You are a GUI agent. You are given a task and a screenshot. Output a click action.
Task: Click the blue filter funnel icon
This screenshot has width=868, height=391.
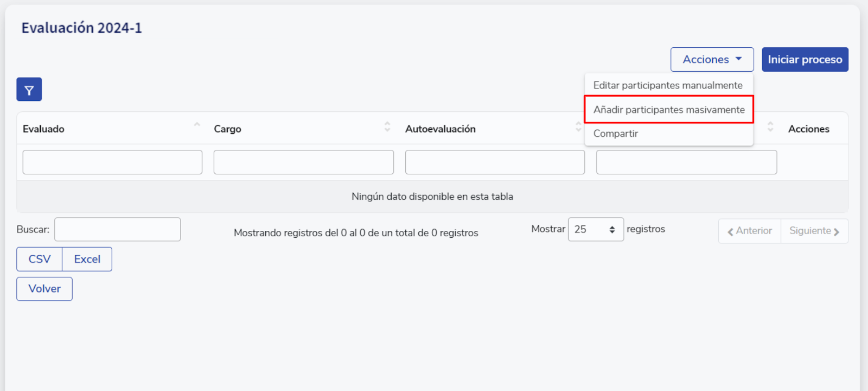tap(29, 90)
